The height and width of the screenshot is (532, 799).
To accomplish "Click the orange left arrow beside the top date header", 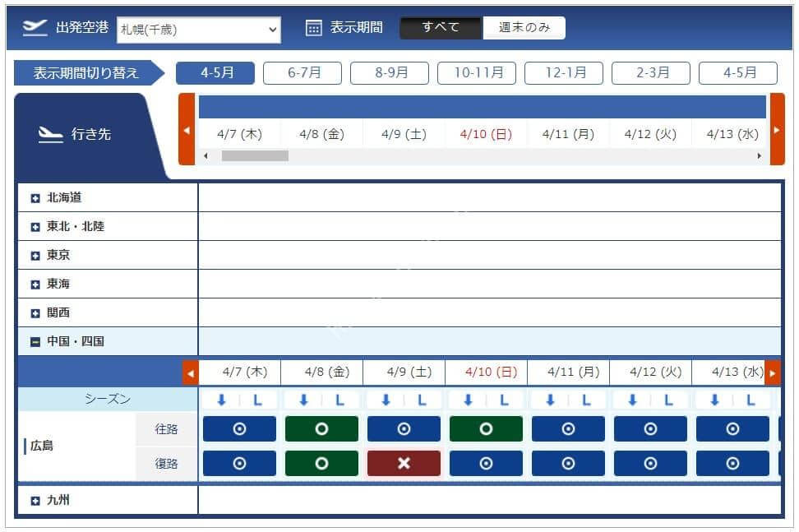I will [187, 129].
